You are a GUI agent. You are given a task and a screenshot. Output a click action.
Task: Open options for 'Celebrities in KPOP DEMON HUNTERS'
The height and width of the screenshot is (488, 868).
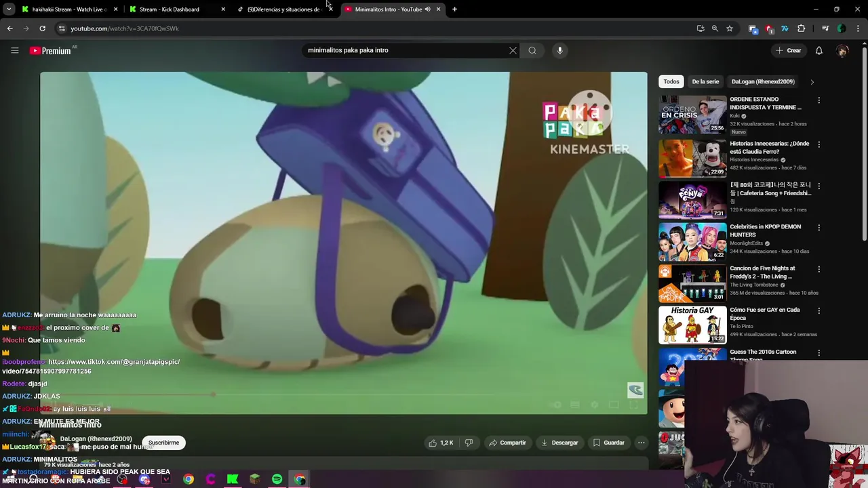tap(818, 228)
